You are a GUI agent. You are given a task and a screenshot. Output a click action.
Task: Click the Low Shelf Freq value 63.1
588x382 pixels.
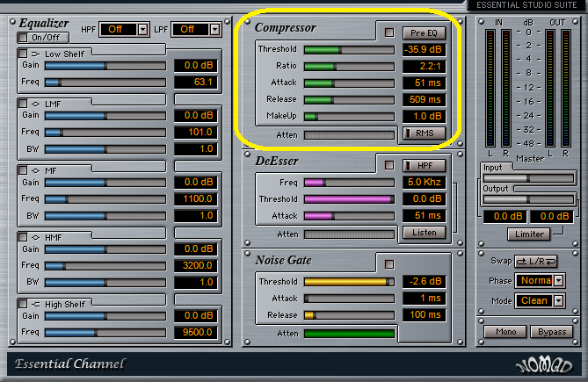tap(196, 82)
